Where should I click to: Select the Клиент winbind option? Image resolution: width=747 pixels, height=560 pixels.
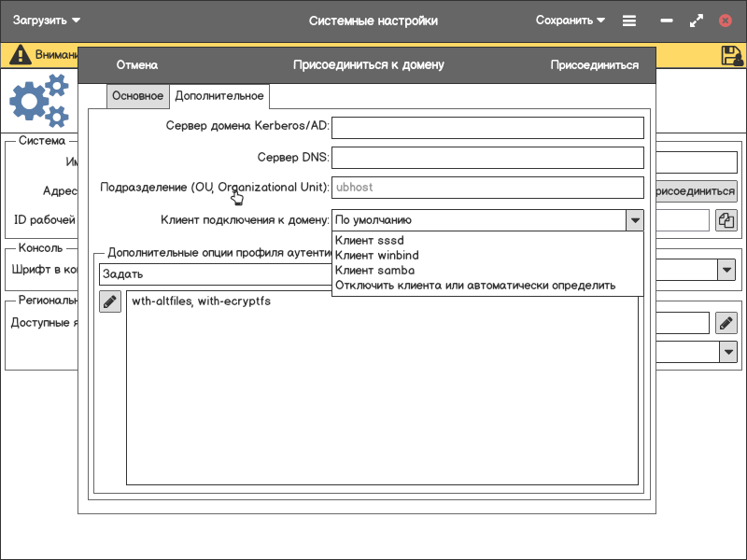(x=376, y=256)
